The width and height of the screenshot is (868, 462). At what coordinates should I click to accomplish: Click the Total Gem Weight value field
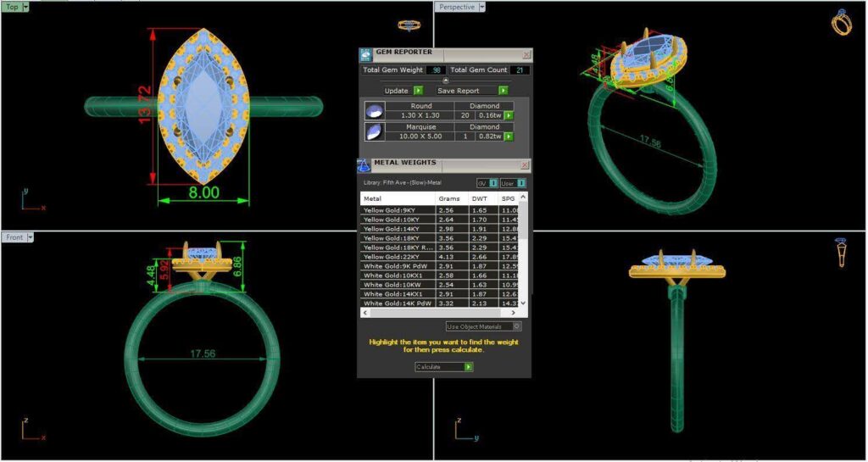437,70
